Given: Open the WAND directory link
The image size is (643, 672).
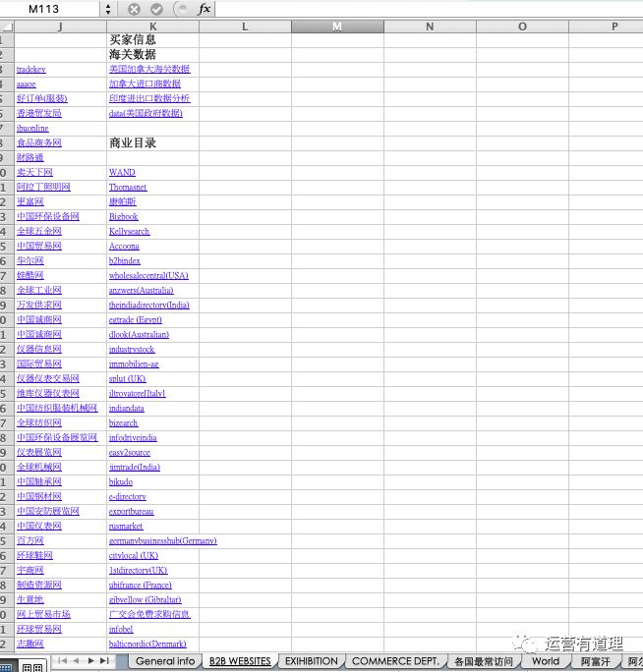Looking at the screenshot, I should pos(122,172).
